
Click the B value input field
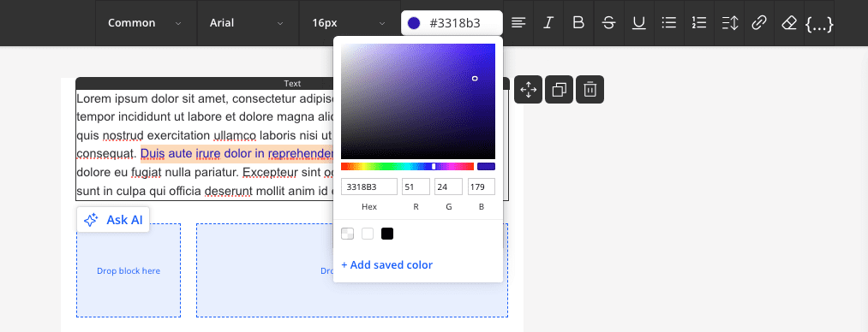pyautogui.click(x=481, y=187)
